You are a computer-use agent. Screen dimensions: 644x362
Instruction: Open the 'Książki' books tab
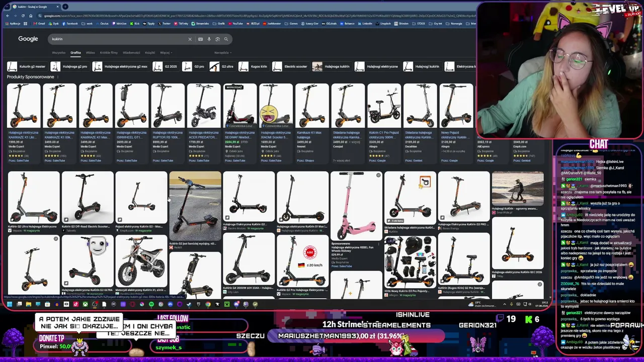click(150, 52)
